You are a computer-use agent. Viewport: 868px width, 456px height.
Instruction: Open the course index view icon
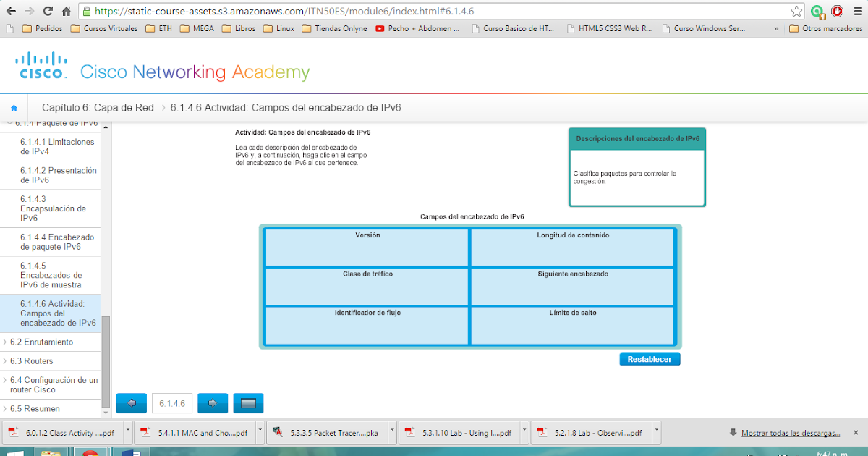[x=248, y=403]
